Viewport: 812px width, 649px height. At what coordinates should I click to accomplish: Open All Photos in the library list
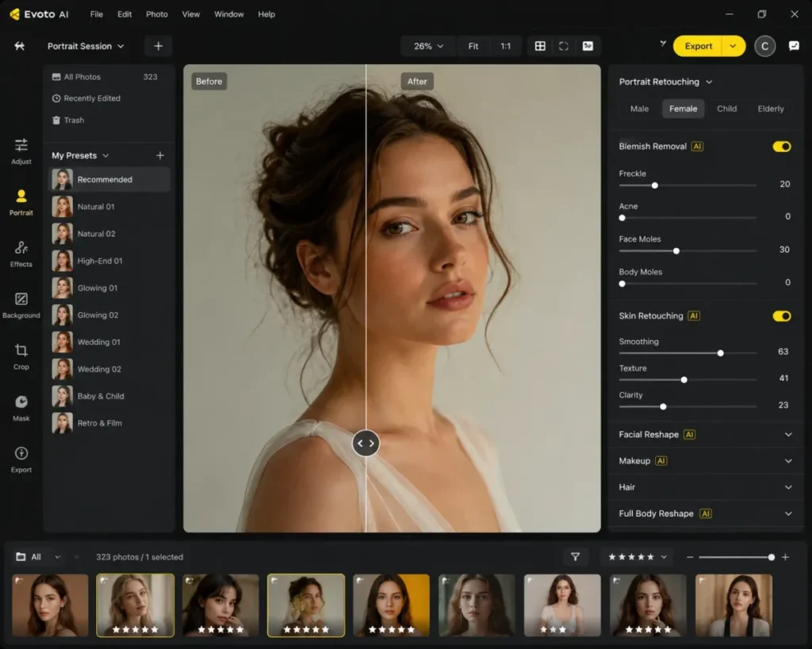[x=105, y=77]
